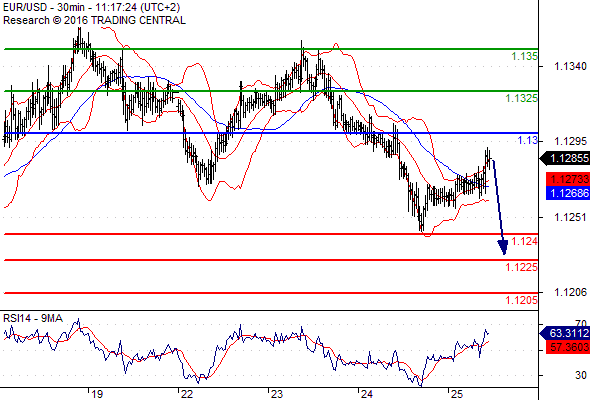The height and width of the screenshot is (400, 590).
Task: Click the 1.1206 price axis value
Action: 570,292
